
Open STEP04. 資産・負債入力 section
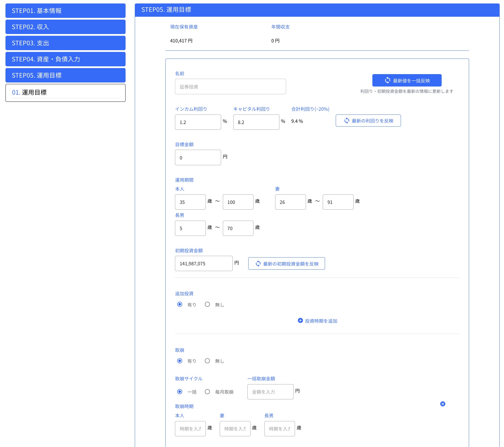coord(66,59)
